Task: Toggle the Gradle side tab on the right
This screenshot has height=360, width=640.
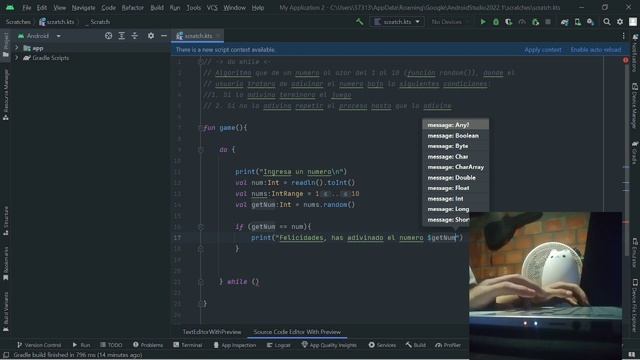Action: (x=635, y=153)
